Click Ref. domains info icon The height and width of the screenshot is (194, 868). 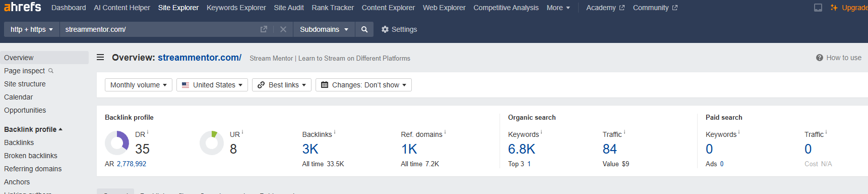[445, 132]
